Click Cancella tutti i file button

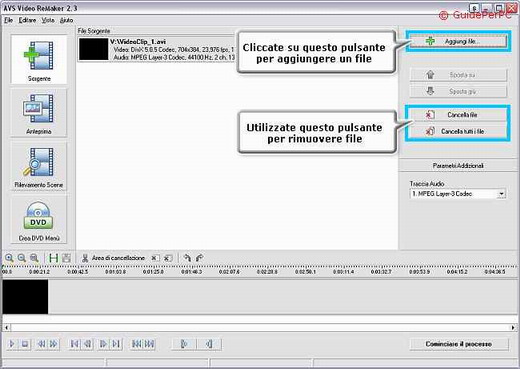pyautogui.click(x=458, y=131)
